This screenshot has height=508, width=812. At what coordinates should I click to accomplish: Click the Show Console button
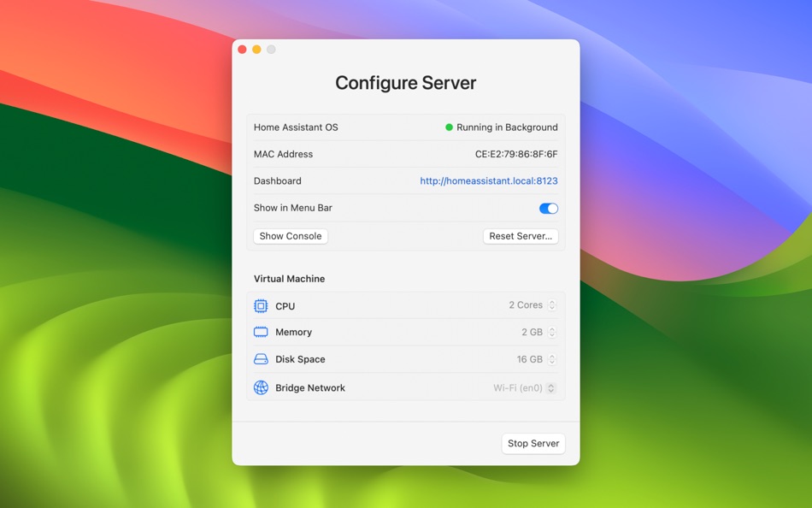pyautogui.click(x=291, y=236)
